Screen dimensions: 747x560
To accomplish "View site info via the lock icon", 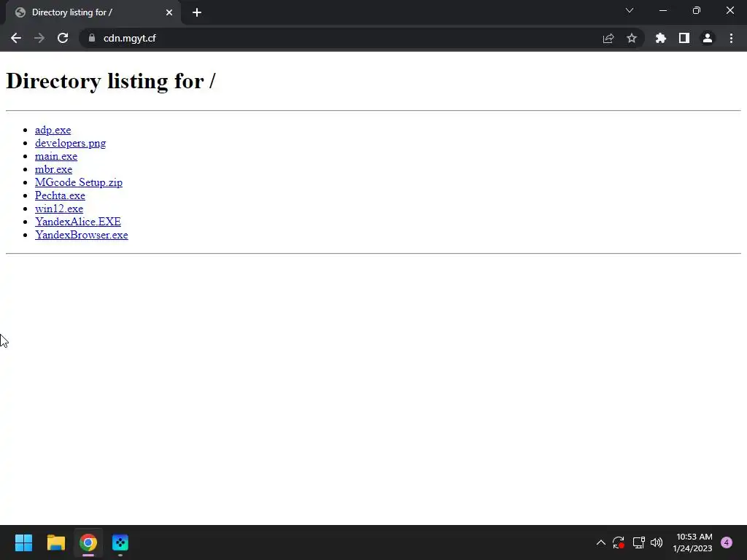I will (x=92, y=38).
